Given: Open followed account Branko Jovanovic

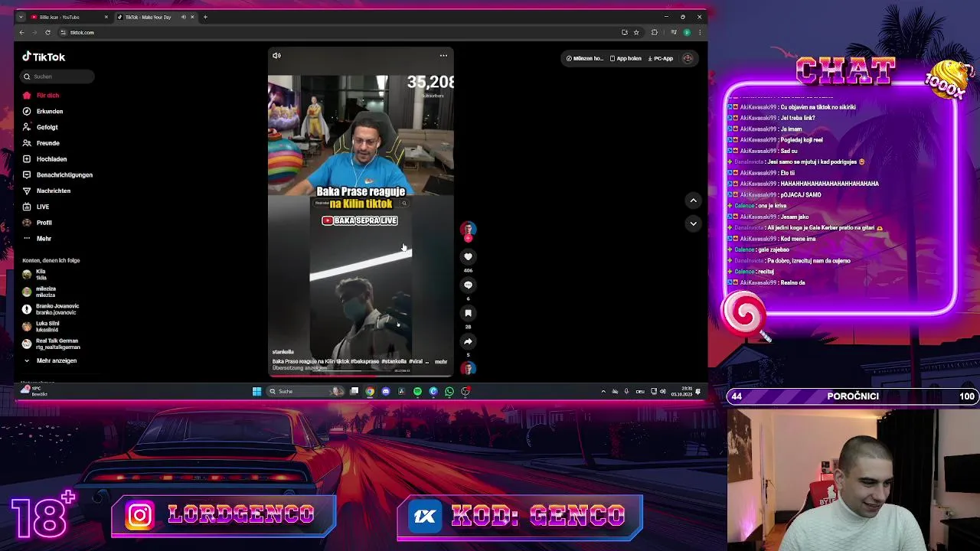Looking at the screenshot, I should pos(51,309).
